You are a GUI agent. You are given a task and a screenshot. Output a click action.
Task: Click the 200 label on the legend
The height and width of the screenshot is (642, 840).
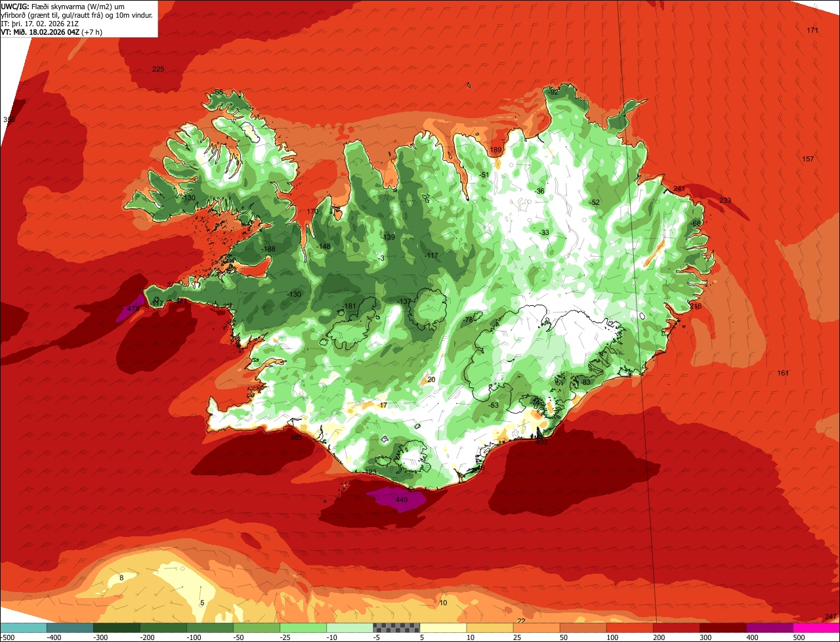[x=658, y=637]
